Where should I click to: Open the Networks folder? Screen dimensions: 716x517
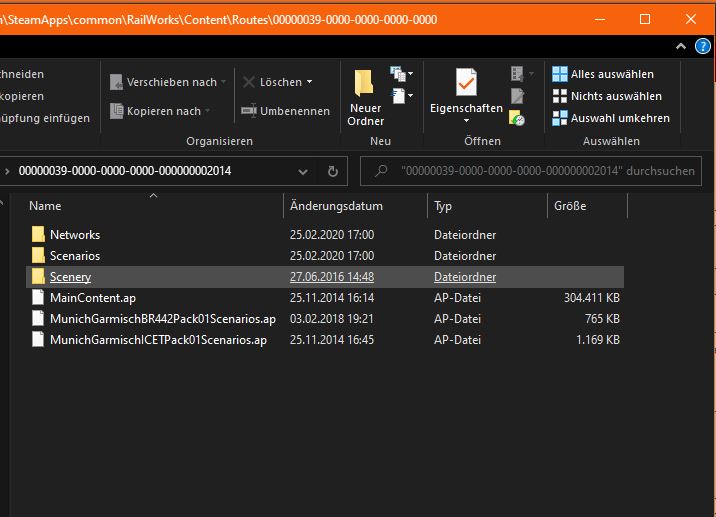pyautogui.click(x=75, y=234)
